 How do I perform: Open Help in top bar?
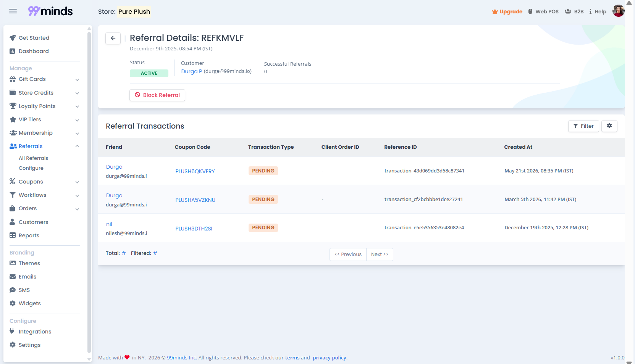point(598,11)
